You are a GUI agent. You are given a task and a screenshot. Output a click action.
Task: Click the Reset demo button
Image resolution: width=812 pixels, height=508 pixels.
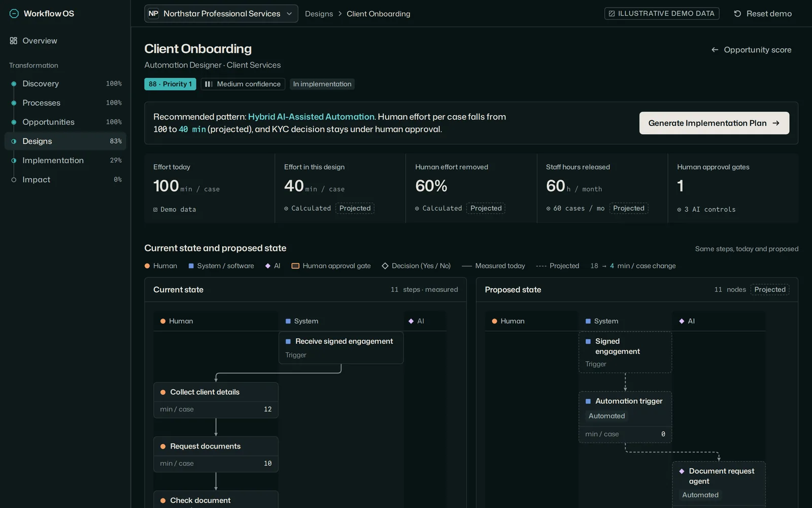click(763, 14)
